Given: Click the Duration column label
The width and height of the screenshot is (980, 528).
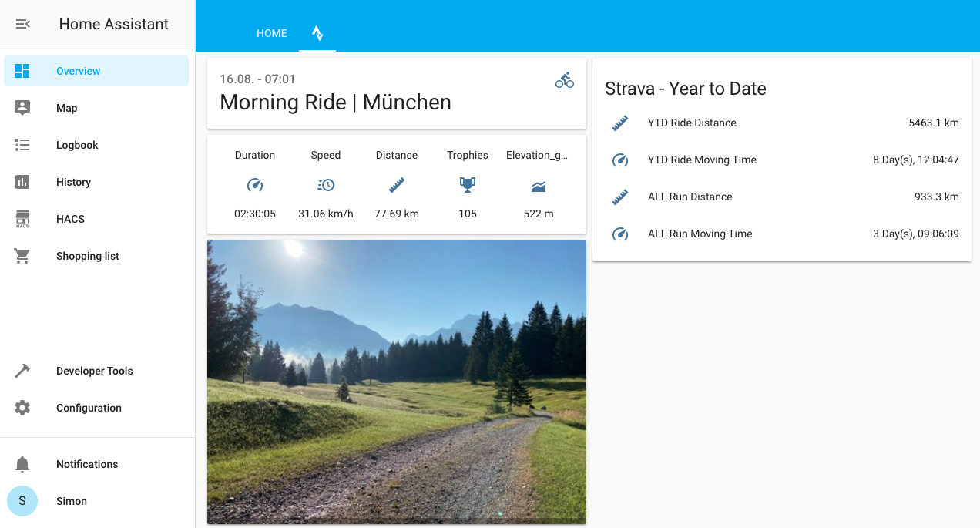Looking at the screenshot, I should click(x=255, y=155).
